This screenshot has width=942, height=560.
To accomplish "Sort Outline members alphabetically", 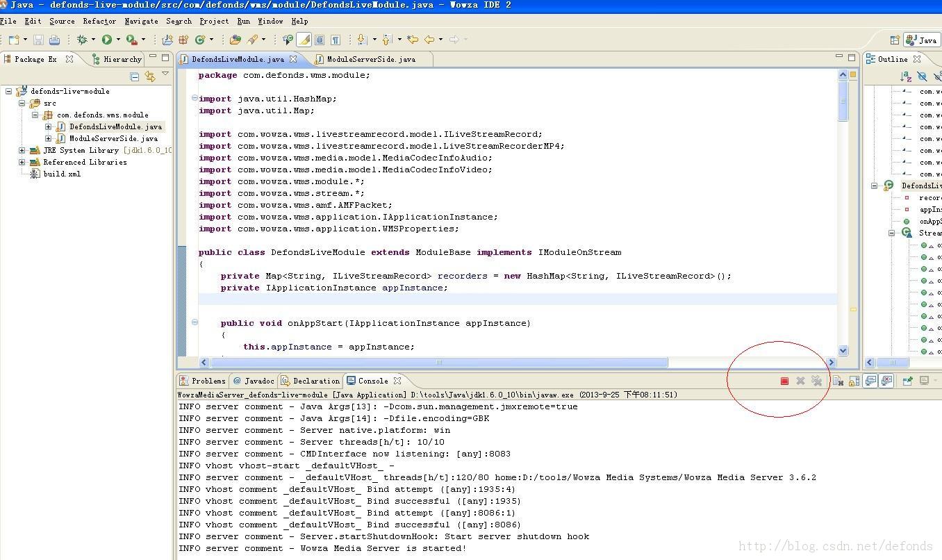I will pos(906,76).
